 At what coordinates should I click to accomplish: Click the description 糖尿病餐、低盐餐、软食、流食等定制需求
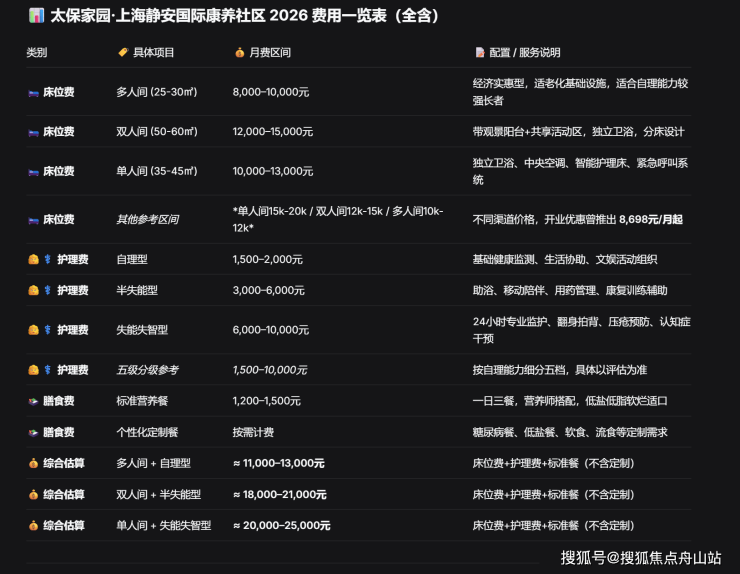click(x=570, y=432)
